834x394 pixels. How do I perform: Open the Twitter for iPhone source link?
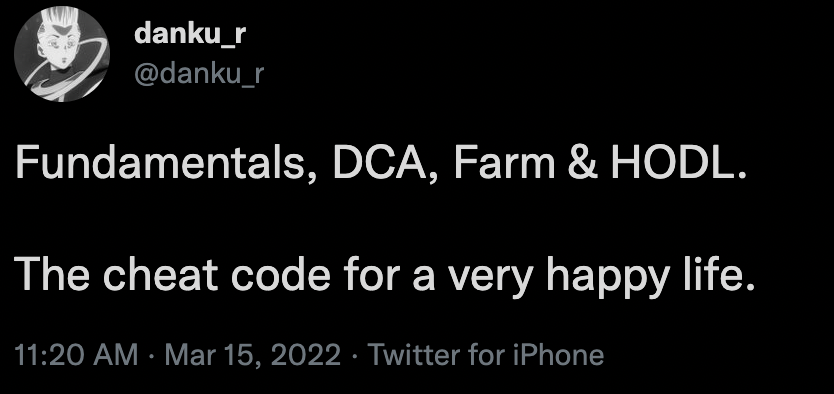coord(486,355)
